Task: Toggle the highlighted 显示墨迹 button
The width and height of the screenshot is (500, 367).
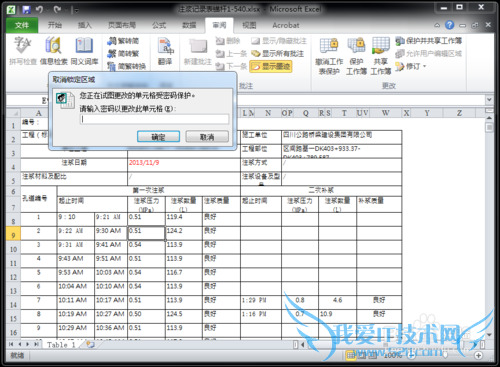Action: click(271, 66)
